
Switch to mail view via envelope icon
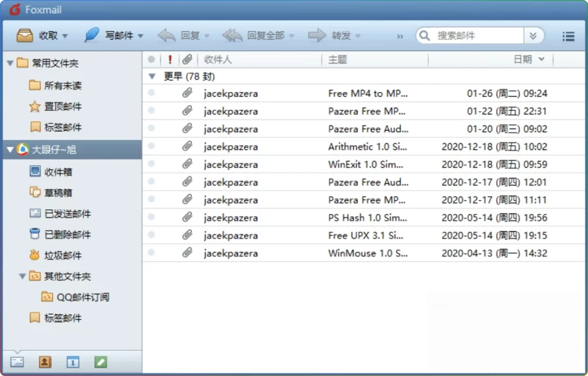coord(17,362)
